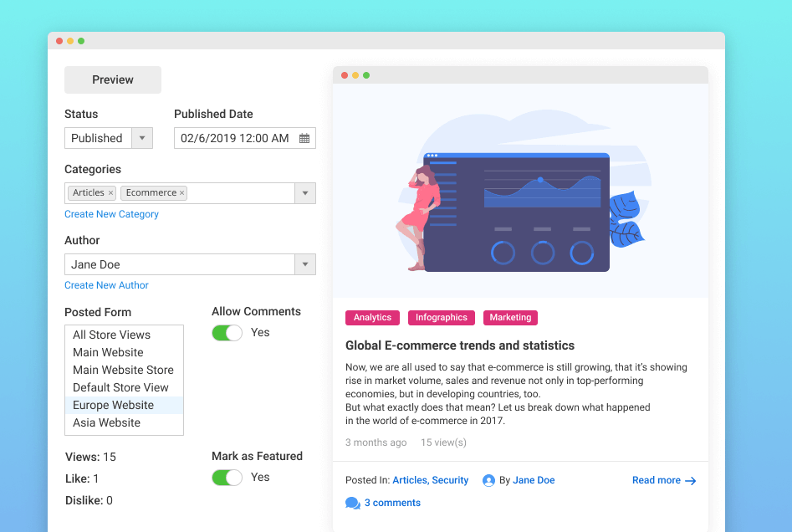Expand the Categories dropdown arrow

(305, 193)
